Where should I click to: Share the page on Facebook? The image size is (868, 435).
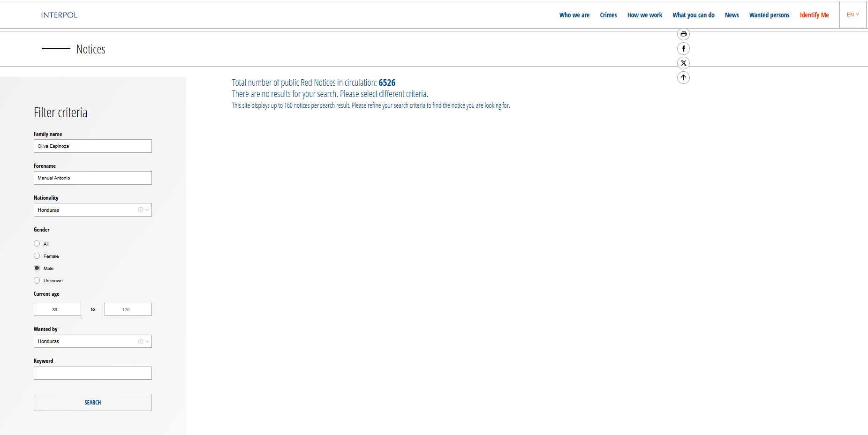point(683,49)
